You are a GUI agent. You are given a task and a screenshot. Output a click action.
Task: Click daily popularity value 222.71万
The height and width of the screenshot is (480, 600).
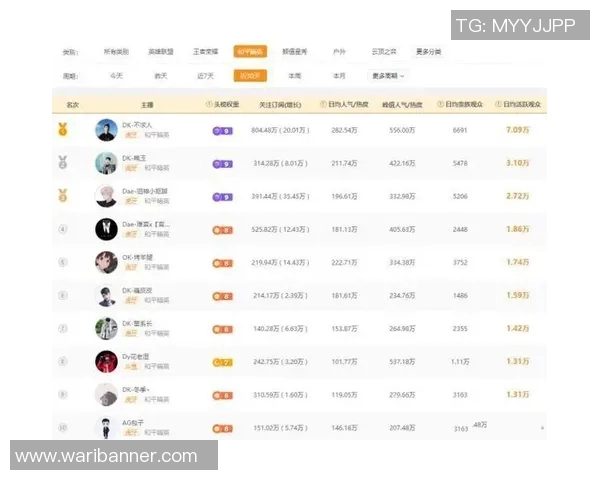tap(344, 262)
